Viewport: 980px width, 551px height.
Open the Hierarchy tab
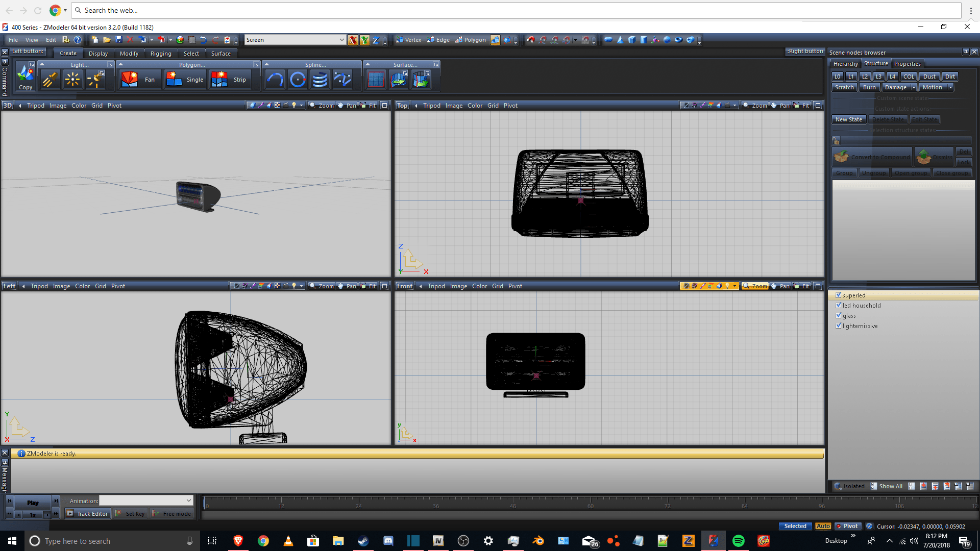pos(845,64)
